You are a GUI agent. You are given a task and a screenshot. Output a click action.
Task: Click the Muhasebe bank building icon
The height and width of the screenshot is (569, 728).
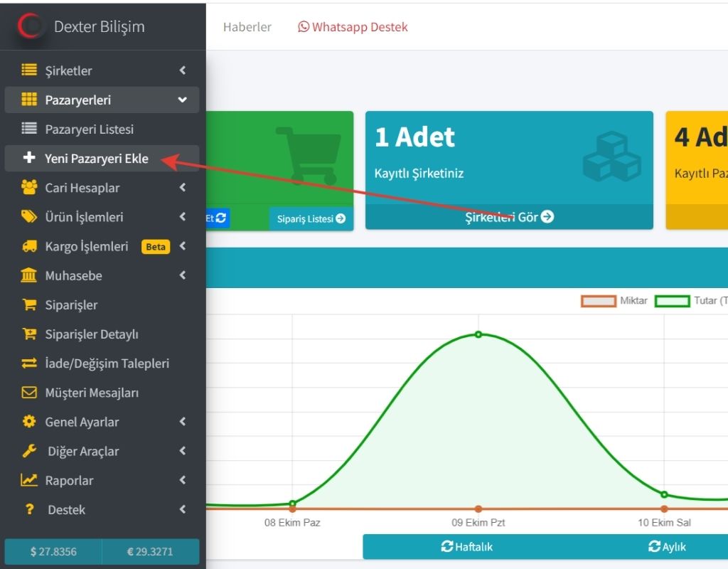pyautogui.click(x=29, y=276)
